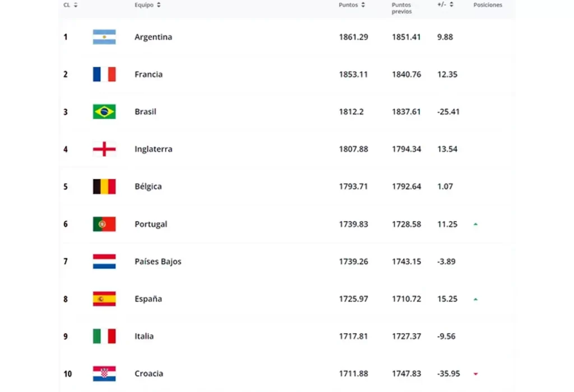
Task: Open the Países Bajos team link
Action: click(x=158, y=262)
